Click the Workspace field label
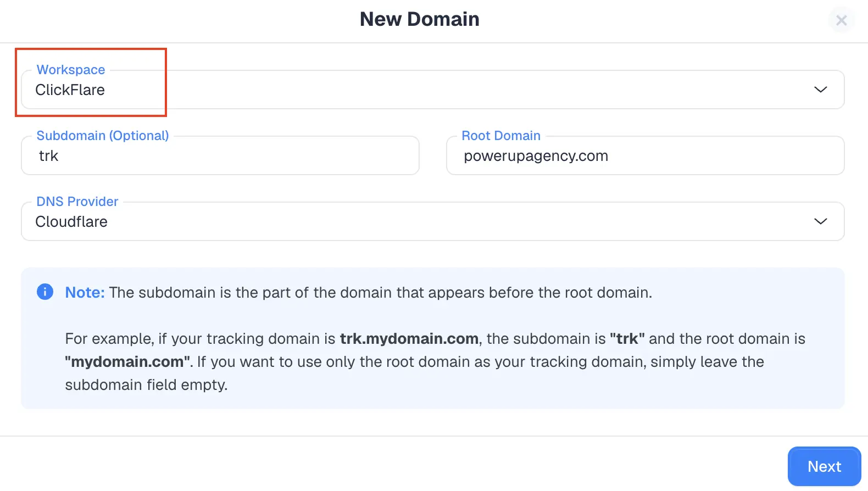 (x=71, y=70)
